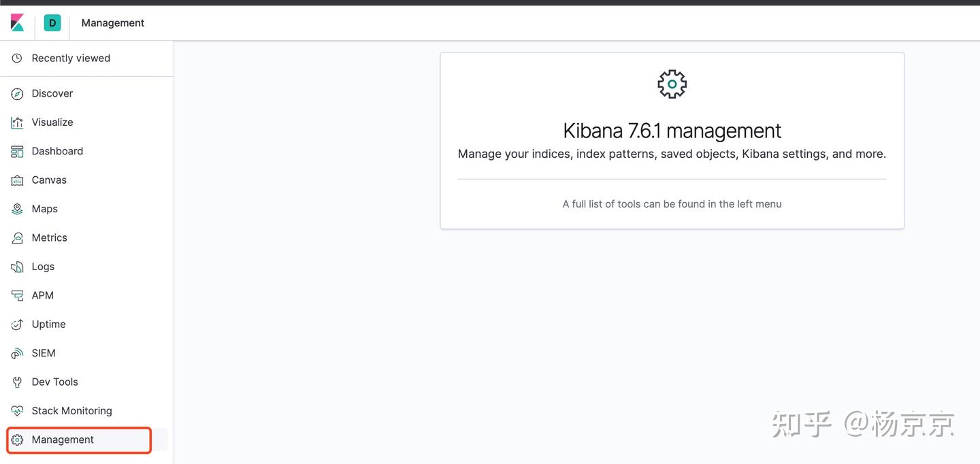Click the Stack Monitoring heartbeat icon
Image resolution: width=980 pixels, height=464 pixels.
pos(17,410)
